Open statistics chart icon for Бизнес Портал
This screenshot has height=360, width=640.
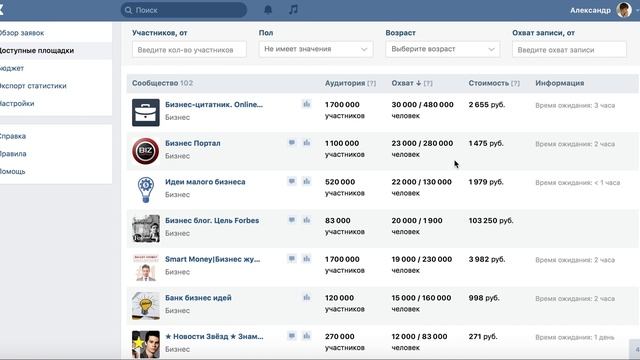click(307, 143)
